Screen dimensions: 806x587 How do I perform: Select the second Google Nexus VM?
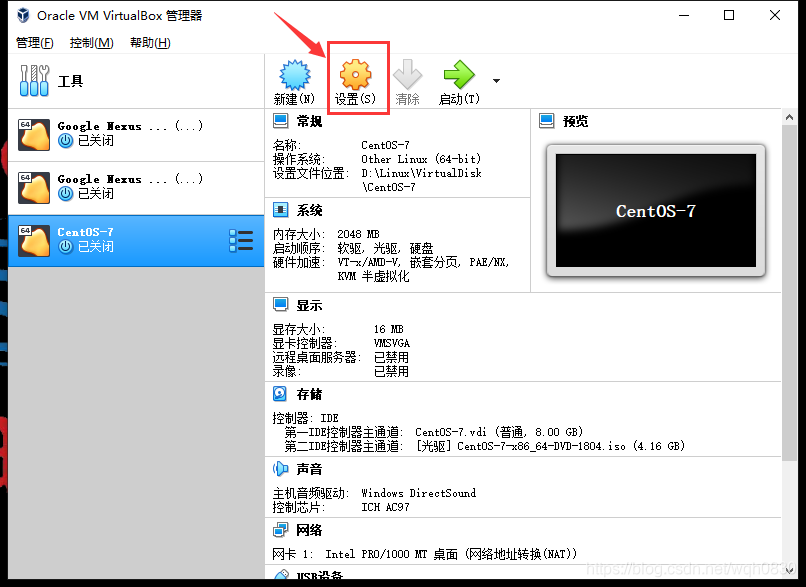[x=136, y=188]
